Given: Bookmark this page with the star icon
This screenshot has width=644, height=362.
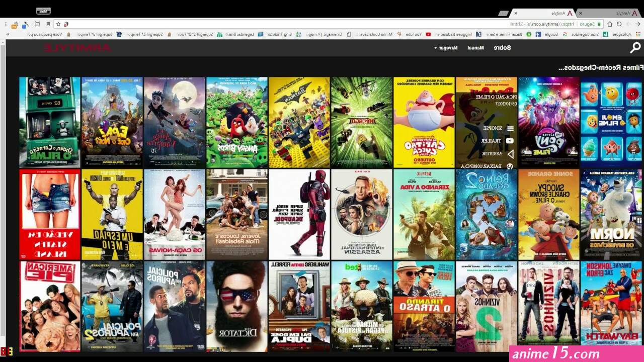Looking at the screenshot, I should pos(58,24).
